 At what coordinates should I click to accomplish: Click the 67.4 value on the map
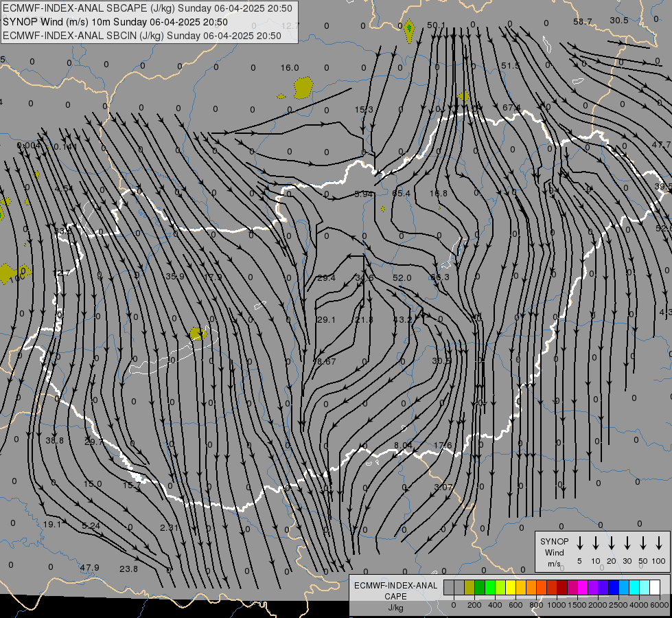click(x=511, y=107)
